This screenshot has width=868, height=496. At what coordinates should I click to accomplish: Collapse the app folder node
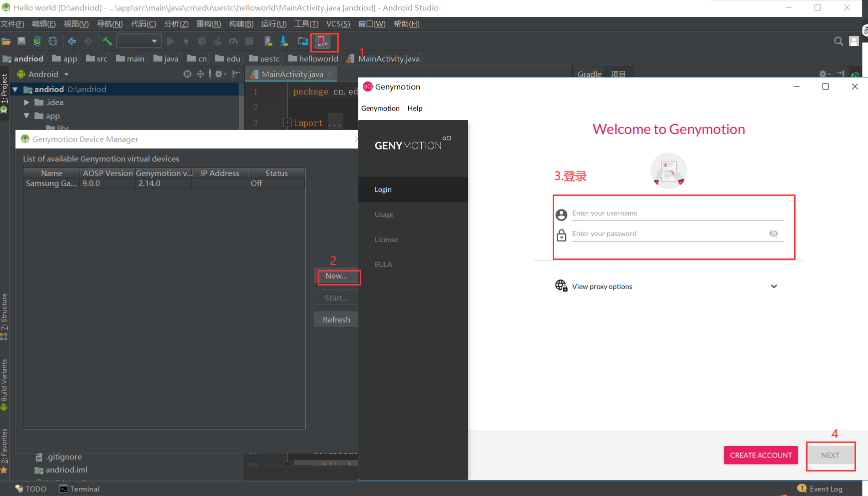click(26, 115)
